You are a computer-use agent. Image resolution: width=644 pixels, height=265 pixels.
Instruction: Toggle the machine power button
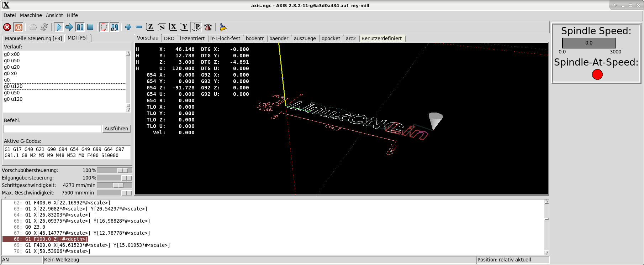19,27
